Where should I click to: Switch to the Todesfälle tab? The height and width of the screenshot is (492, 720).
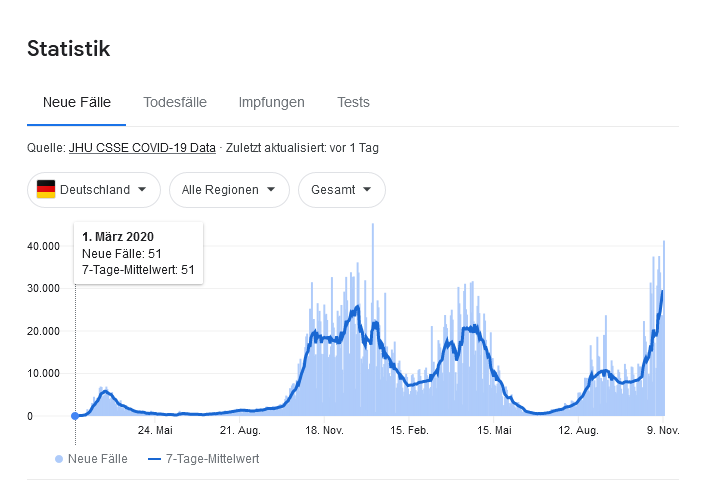click(175, 102)
